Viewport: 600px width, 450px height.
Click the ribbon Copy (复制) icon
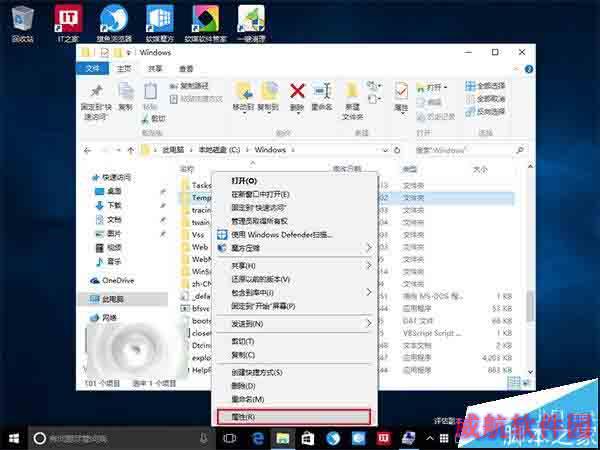126,91
